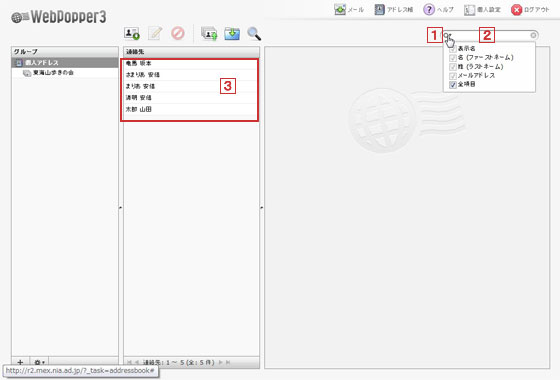Click the red delete contact icon
560x380 pixels.
point(178,33)
